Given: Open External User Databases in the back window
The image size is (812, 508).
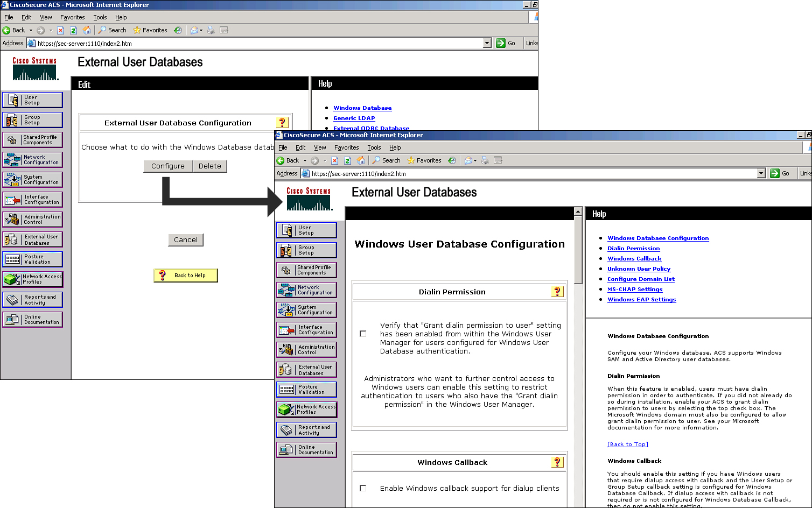Looking at the screenshot, I should tap(32, 239).
